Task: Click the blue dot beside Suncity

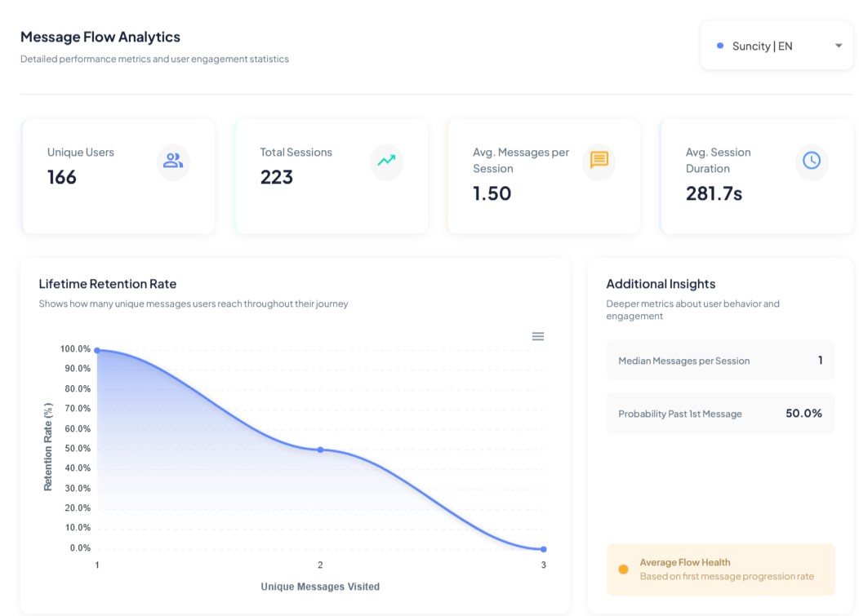Action: (719, 47)
